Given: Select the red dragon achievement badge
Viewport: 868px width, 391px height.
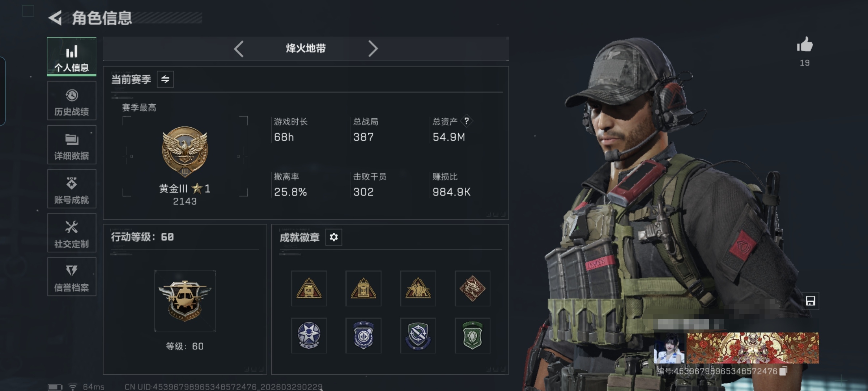Looking at the screenshot, I should click(x=472, y=289).
